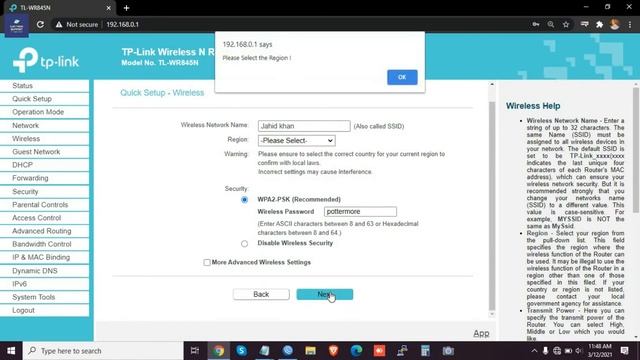Open the App link at page bottom
This screenshot has width=640, height=360.
coord(481,333)
